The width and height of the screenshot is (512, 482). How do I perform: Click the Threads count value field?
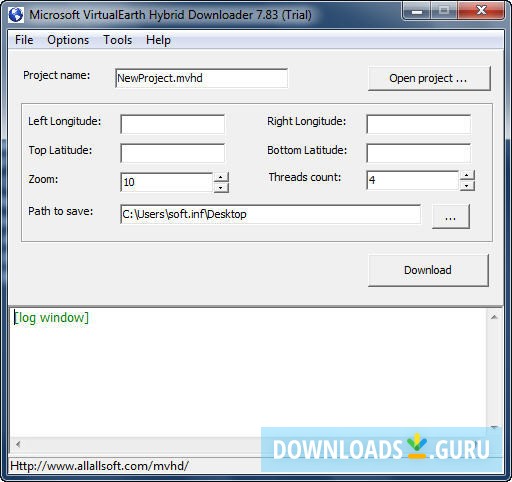pos(412,180)
